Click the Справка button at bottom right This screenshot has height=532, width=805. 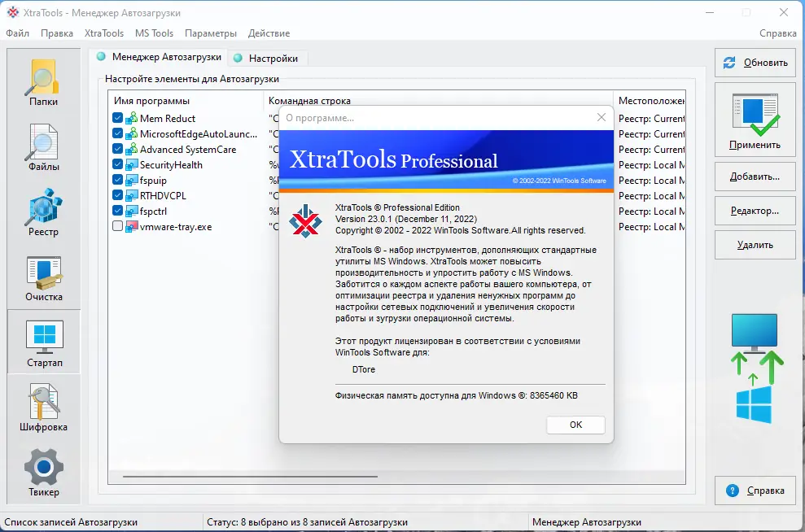(755, 491)
